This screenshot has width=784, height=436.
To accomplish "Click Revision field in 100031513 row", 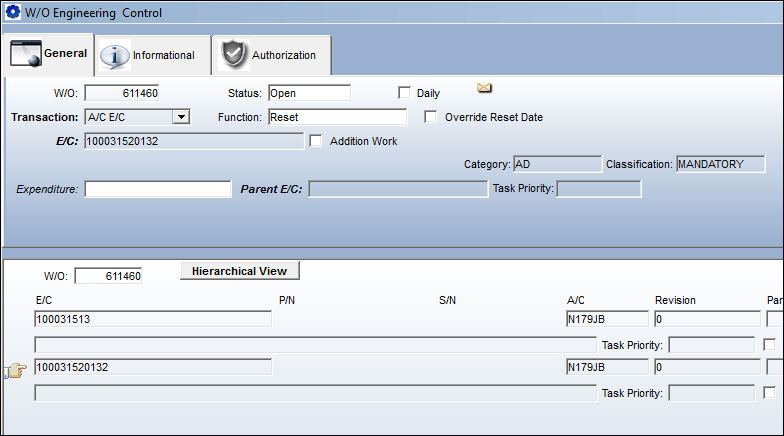I will [x=708, y=319].
